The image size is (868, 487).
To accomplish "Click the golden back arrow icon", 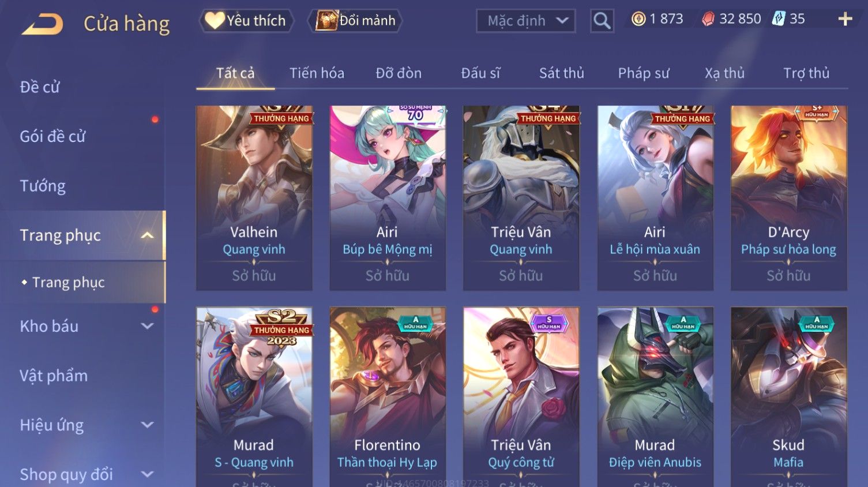I will click(42, 25).
